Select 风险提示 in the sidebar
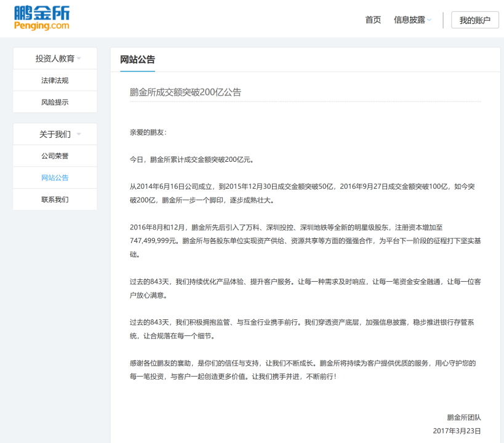Screen dimensions: 504x443 click(55, 102)
